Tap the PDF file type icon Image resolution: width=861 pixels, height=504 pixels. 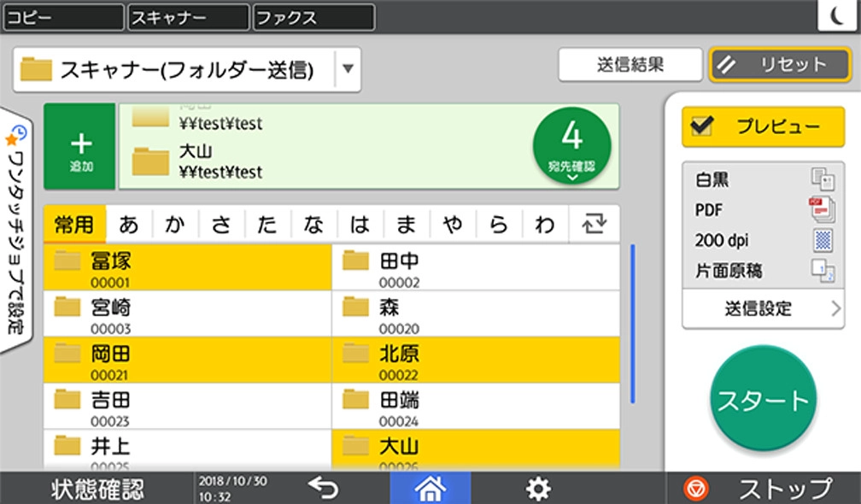click(822, 210)
